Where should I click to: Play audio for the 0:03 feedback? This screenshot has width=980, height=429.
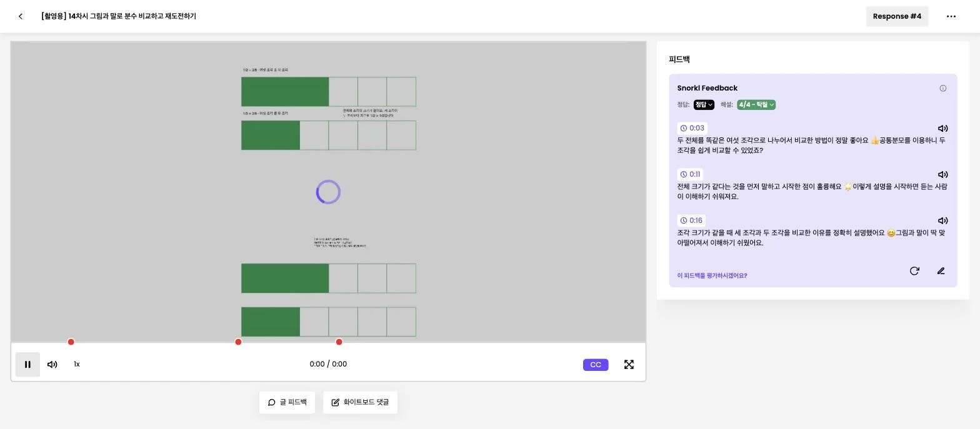coord(942,129)
